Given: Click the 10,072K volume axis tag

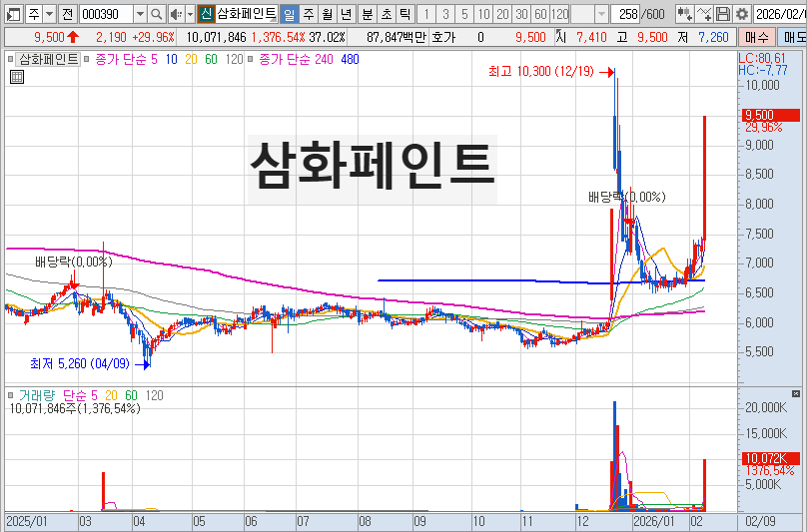Looking at the screenshot, I should 771,458.
